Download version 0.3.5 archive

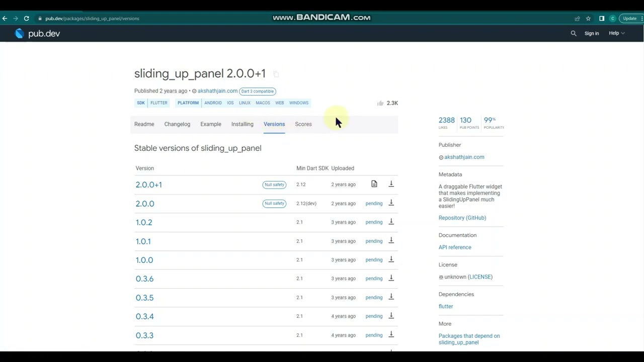point(391,297)
